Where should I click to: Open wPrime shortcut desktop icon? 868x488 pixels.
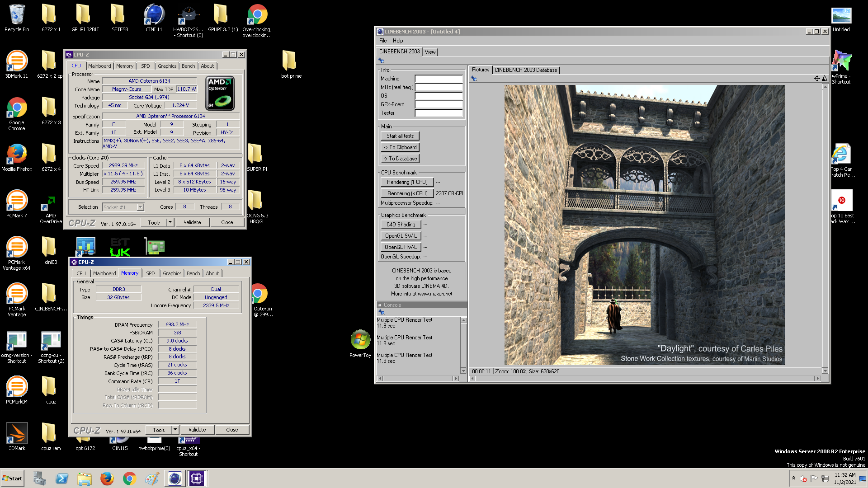[841, 67]
